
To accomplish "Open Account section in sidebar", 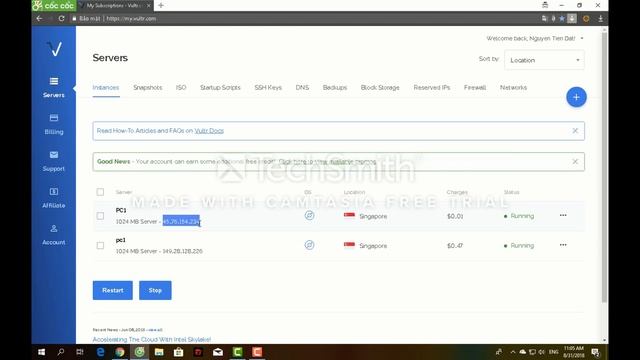I will pyautogui.click(x=53, y=235).
